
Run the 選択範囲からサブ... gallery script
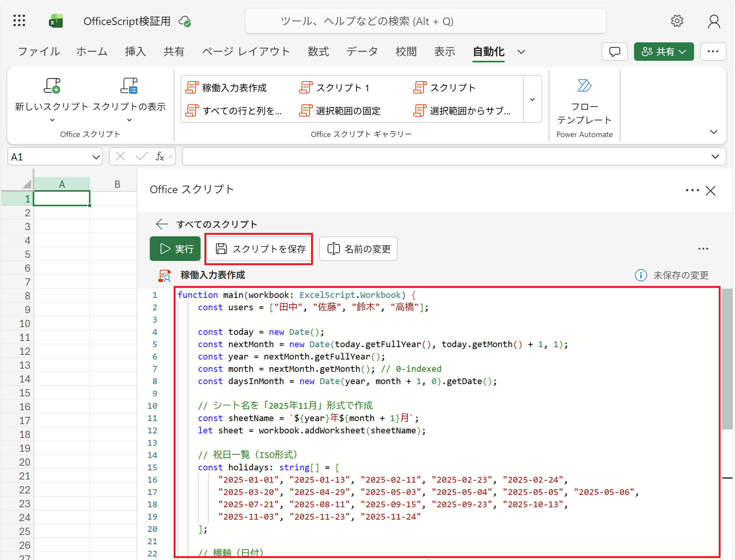[462, 111]
